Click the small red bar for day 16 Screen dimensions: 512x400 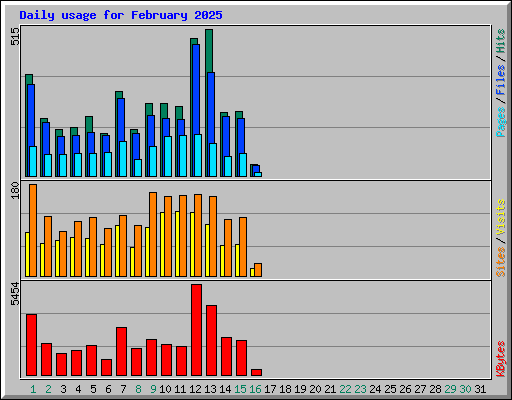[x=256, y=372]
